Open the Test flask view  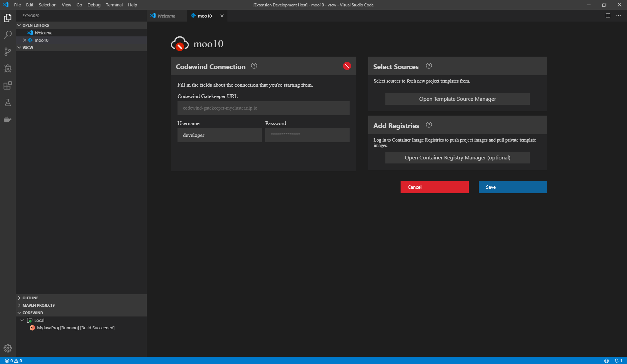(x=8, y=102)
